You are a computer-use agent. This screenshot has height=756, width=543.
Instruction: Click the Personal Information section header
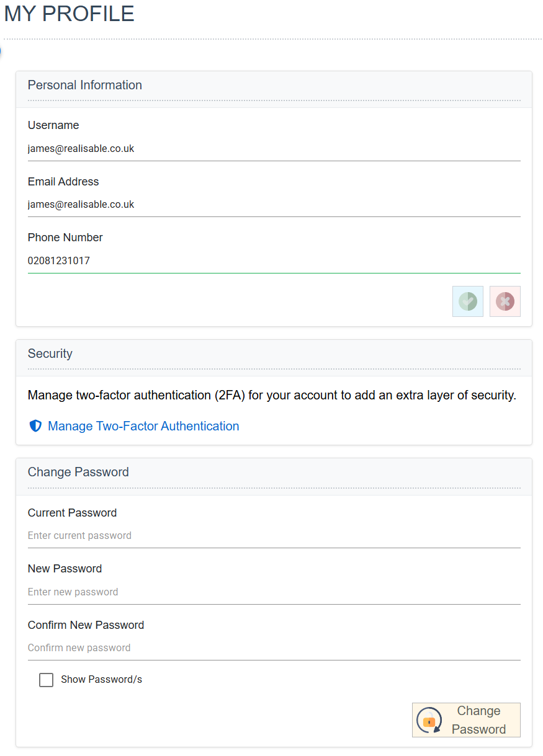(x=85, y=86)
